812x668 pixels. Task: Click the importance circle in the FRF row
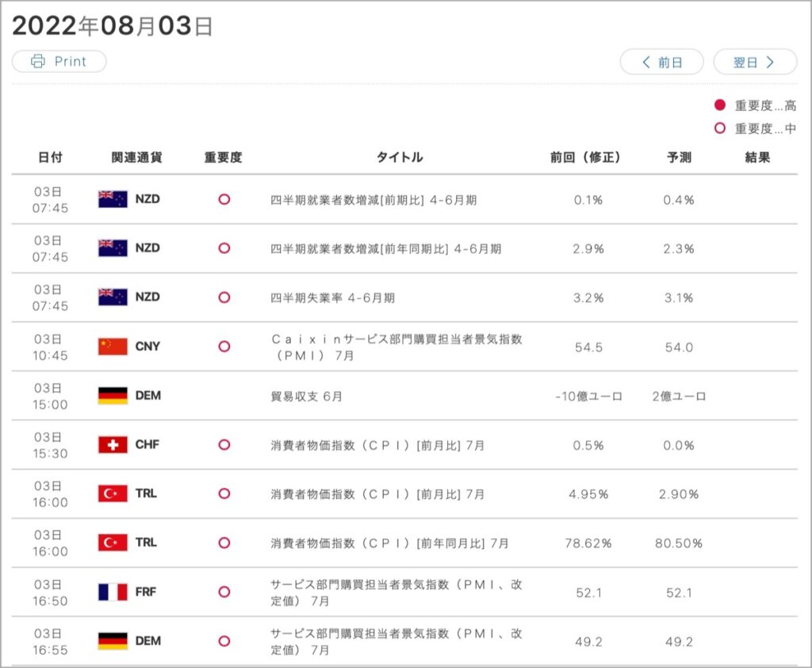[x=224, y=592]
